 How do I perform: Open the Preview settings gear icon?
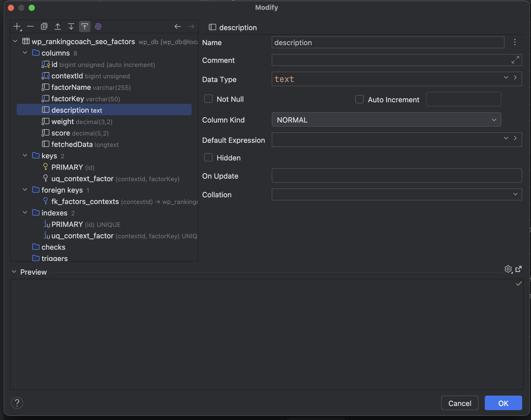[x=508, y=269]
